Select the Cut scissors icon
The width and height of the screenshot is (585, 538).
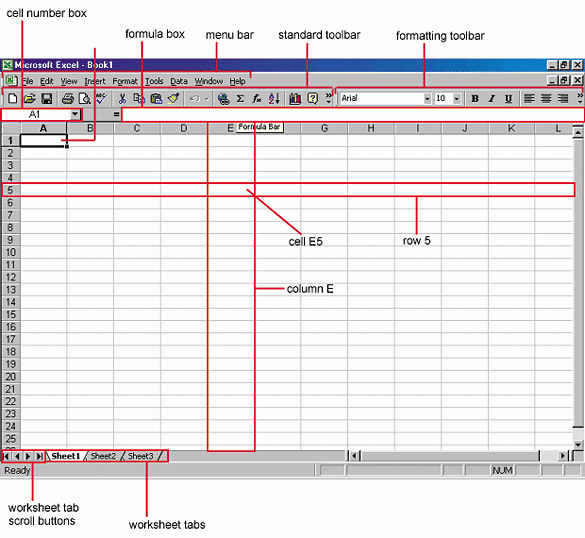tap(122, 99)
